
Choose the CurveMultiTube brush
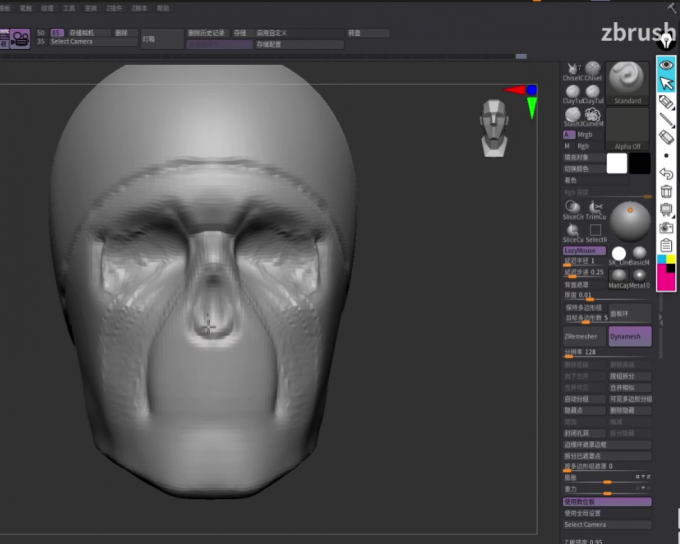pyautogui.click(x=593, y=115)
